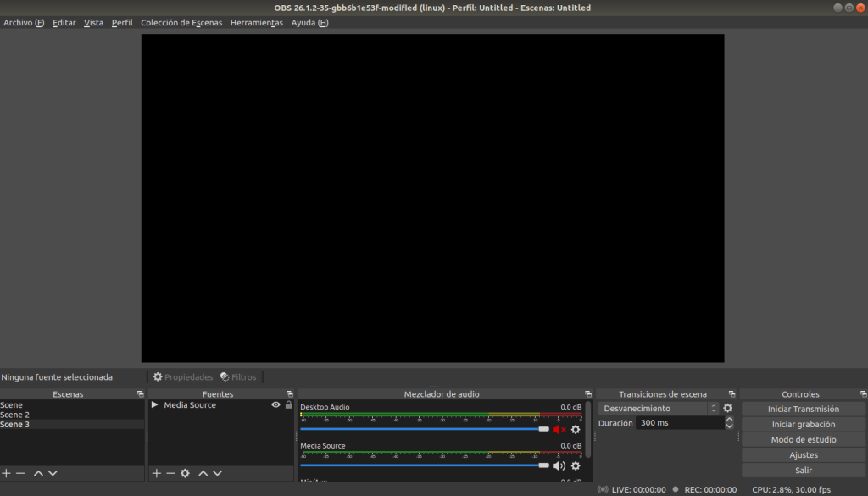Open the Editar menu
The image size is (868, 496).
[x=64, y=23]
